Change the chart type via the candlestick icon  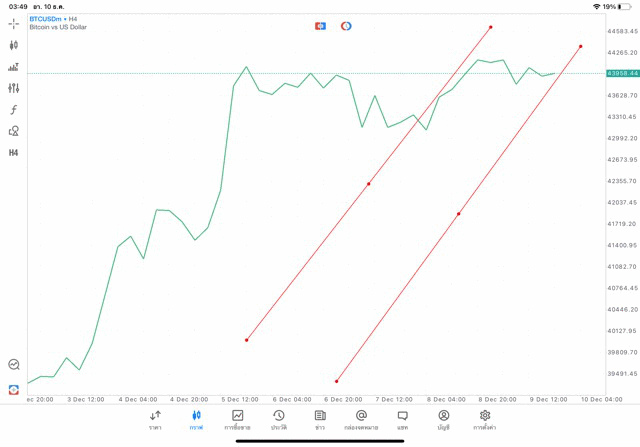tap(14, 45)
